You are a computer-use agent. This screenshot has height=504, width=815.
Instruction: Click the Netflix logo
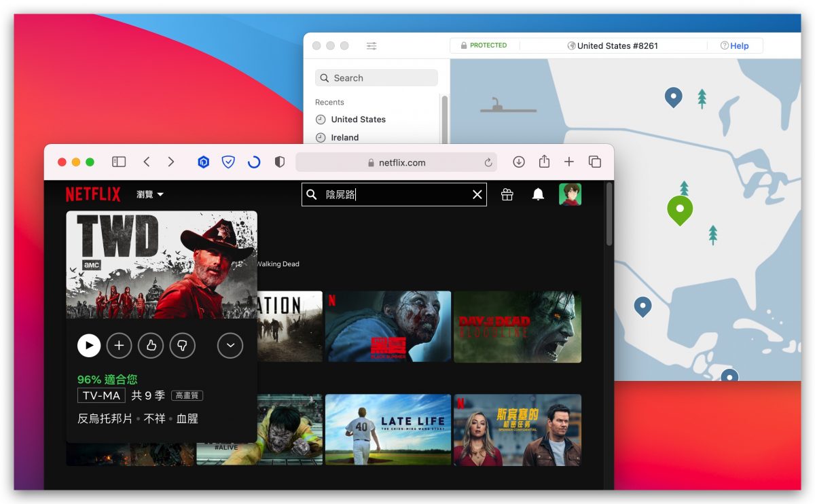tap(93, 194)
